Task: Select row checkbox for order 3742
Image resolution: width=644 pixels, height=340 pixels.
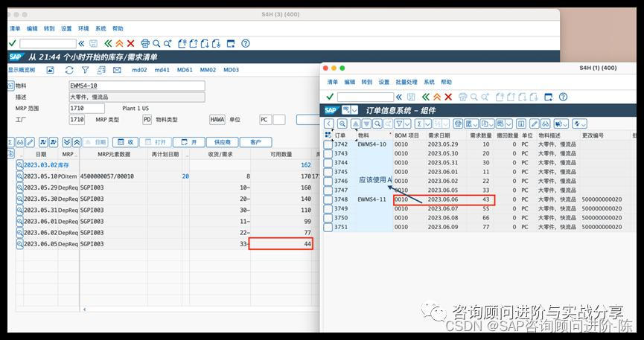Action: pos(328,144)
